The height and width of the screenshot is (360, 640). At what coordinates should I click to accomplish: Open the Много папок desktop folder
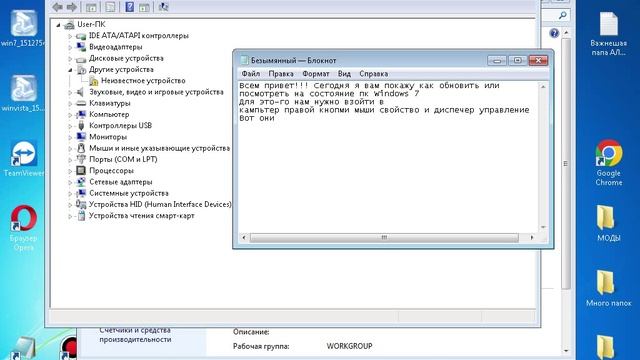click(609, 288)
